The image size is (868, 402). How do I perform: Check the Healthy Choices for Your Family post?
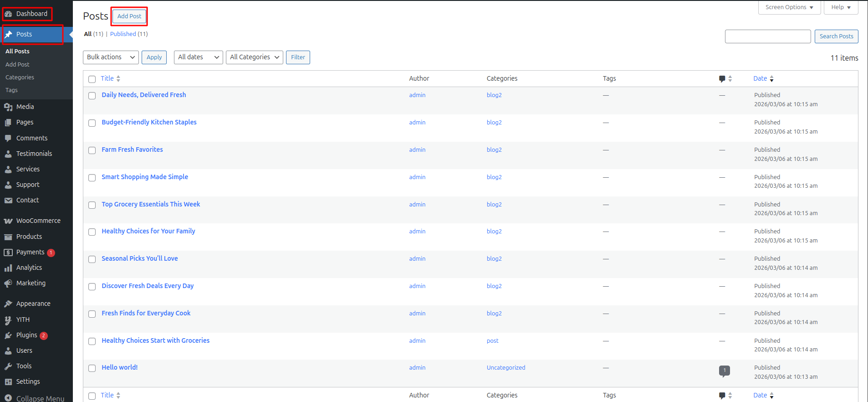(x=92, y=232)
